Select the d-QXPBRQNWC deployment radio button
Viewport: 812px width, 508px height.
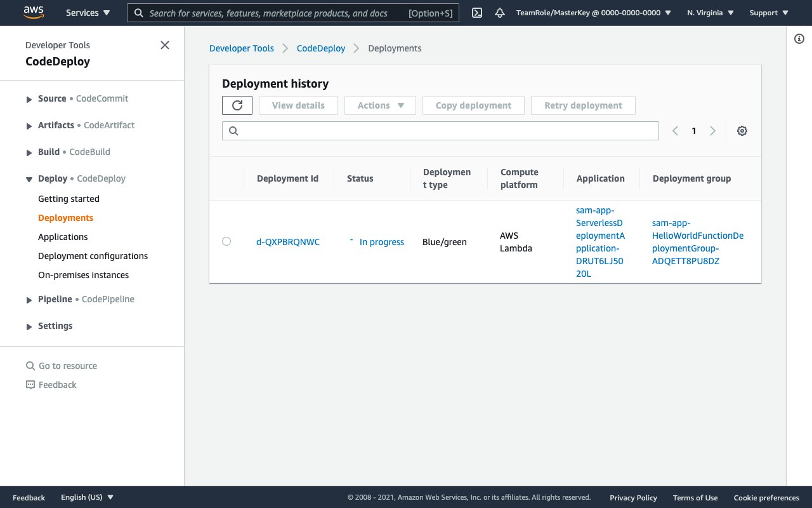(226, 241)
